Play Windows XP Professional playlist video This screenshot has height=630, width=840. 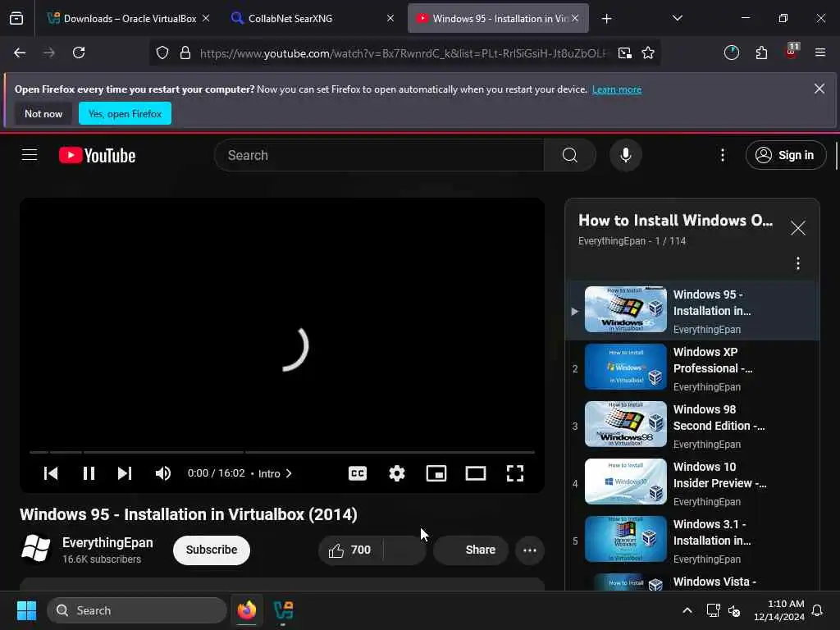[x=692, y=368]
